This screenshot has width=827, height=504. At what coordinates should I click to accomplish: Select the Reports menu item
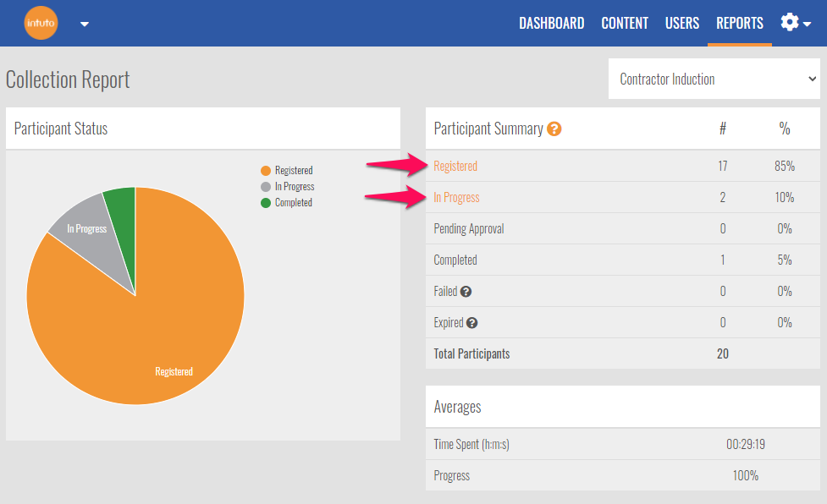pos(739,24)
